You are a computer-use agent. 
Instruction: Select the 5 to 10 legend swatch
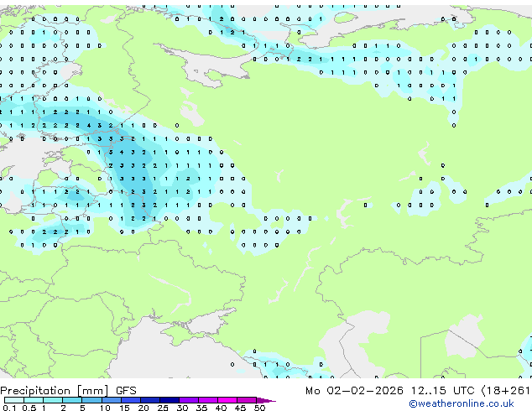[x=91, y=400]
